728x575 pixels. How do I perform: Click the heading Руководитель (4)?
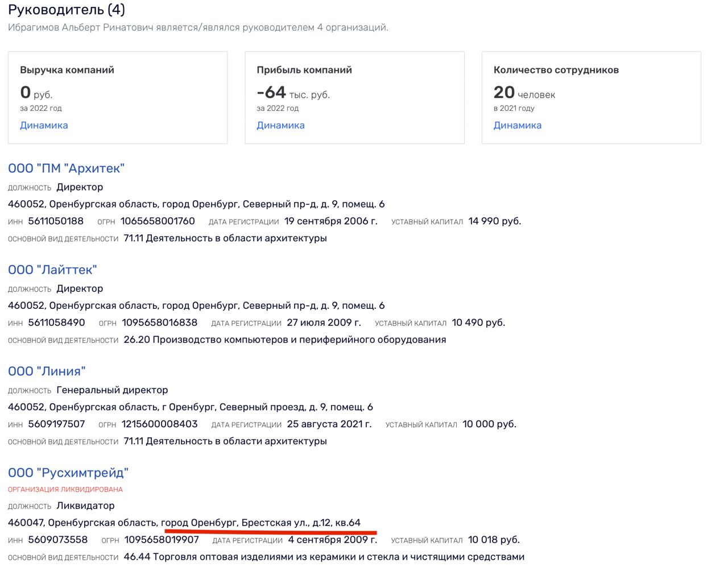pyautogui.click(x=67, y=10)
